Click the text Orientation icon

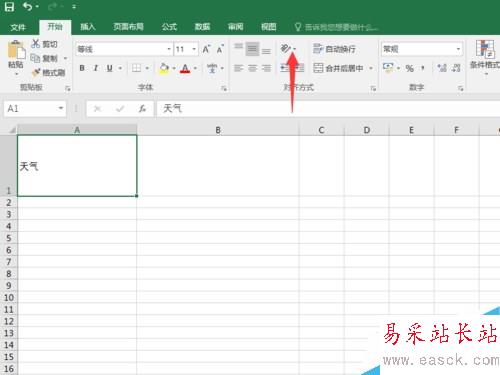point(286,48)
